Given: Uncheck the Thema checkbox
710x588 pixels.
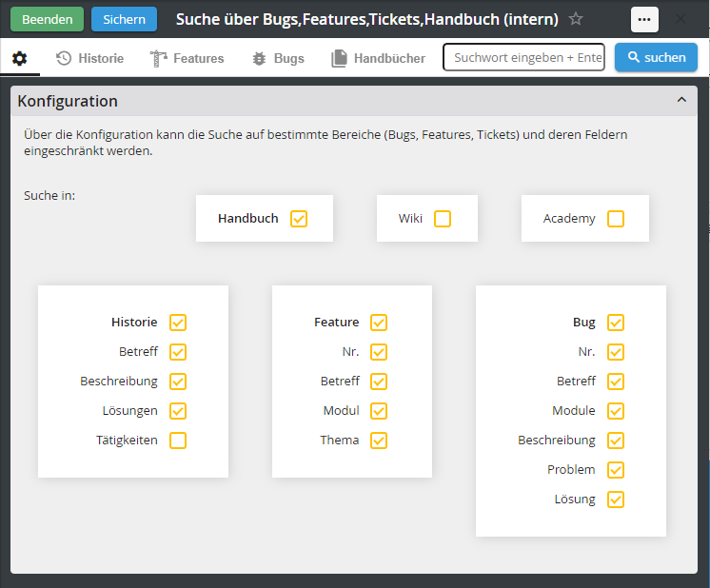Looking at the screenshot, I should pyautogui.click(x=379, y=441).
